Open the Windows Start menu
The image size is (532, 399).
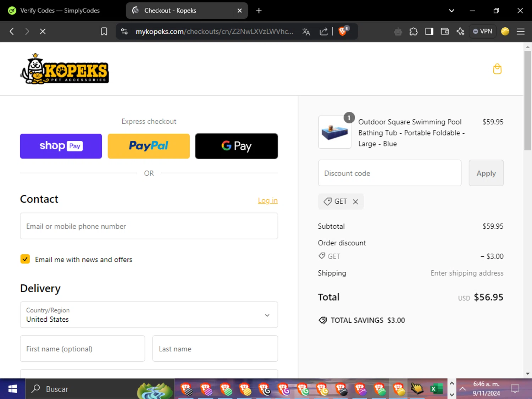12,389
